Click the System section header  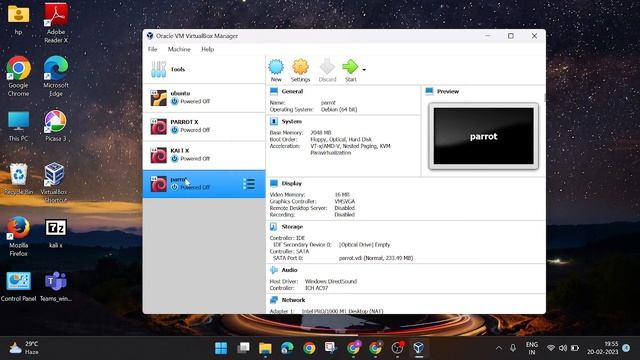tap(291, 122)
